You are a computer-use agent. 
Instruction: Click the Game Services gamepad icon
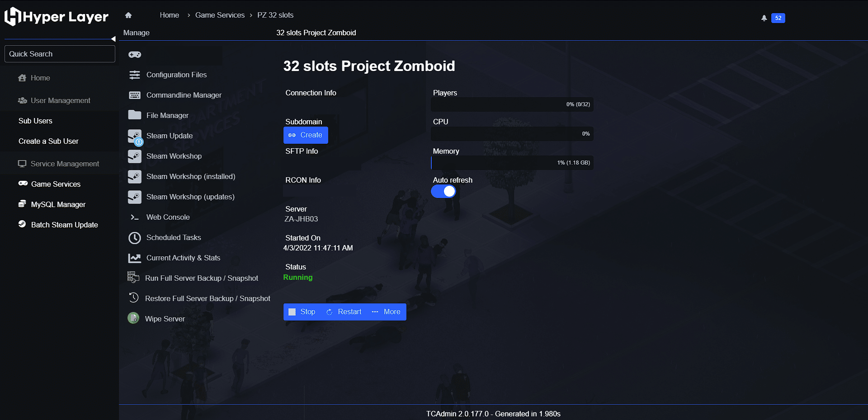click(x=23, y=184)
